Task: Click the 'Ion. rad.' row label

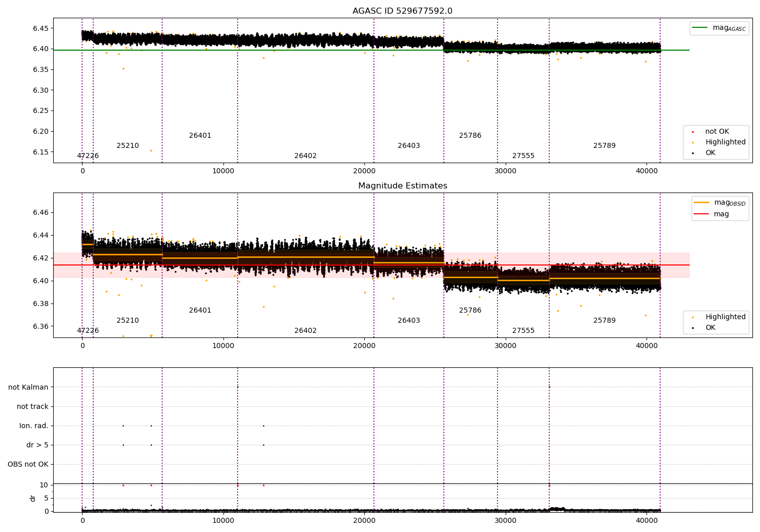Action: 34,426
